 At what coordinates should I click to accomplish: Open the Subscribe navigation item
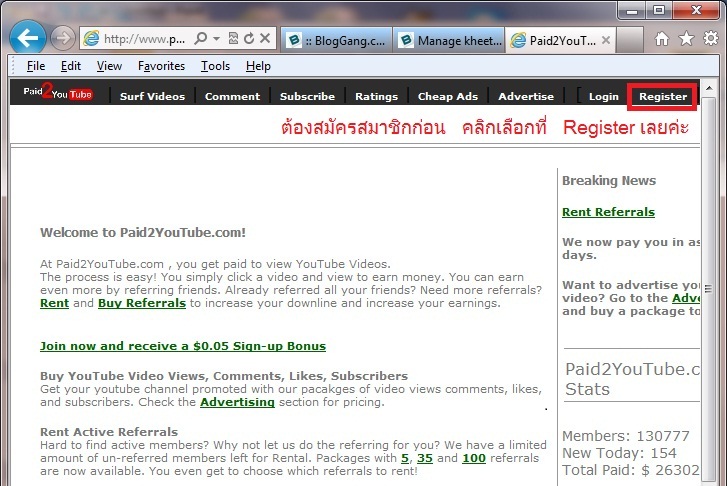point(307,96)
